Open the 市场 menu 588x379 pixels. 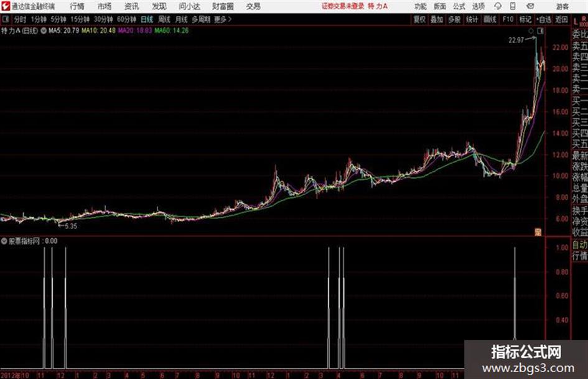click(105, 6)
